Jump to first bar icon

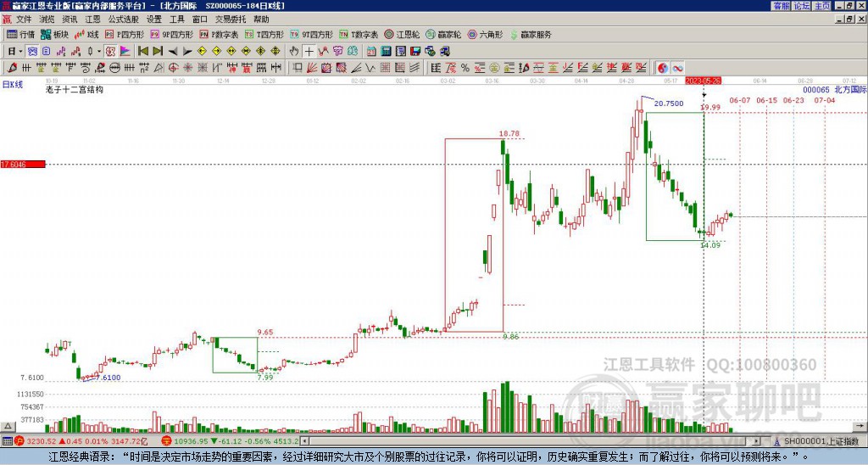[x=142, y=52]
